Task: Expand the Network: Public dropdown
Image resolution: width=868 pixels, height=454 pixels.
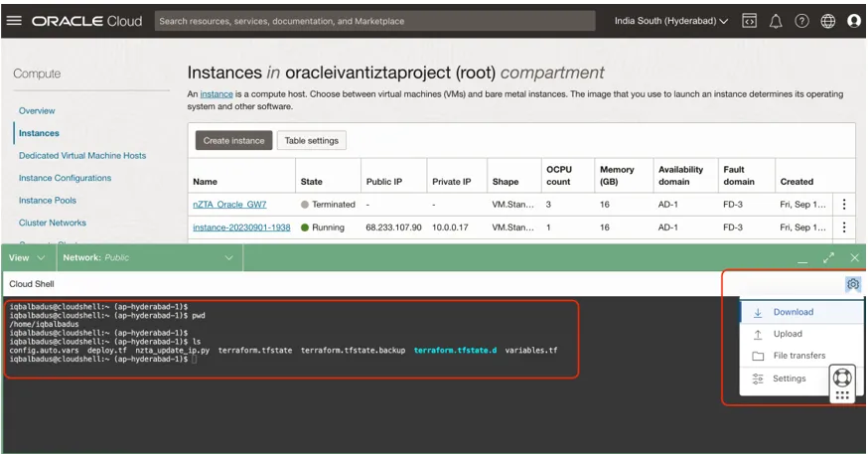Action: tap(148, 257)
